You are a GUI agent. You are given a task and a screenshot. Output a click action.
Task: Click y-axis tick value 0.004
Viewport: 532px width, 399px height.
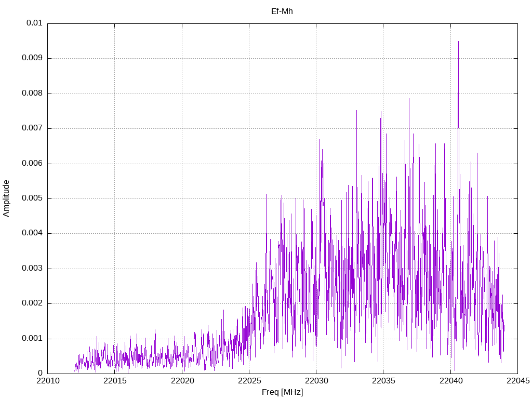[x=32, y=233]
